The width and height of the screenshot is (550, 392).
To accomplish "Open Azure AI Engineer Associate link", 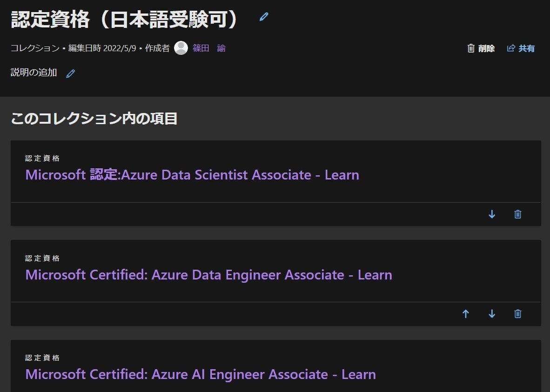I will pyautogui.click(x=201, y=374).
